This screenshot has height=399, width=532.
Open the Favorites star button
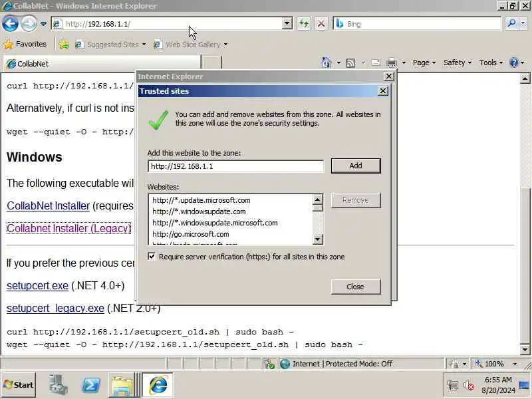click(x=25, y=44)
